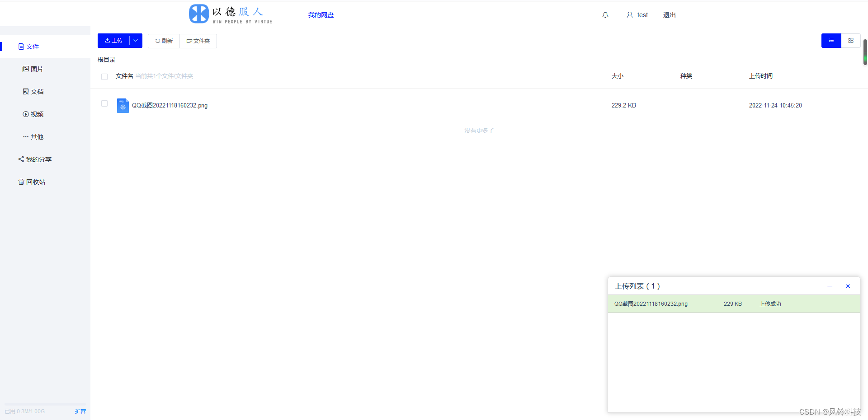The height and width of the screenshot is (420, 868).
Task: Click the storage usage progress bar
Action: point(45,404)
